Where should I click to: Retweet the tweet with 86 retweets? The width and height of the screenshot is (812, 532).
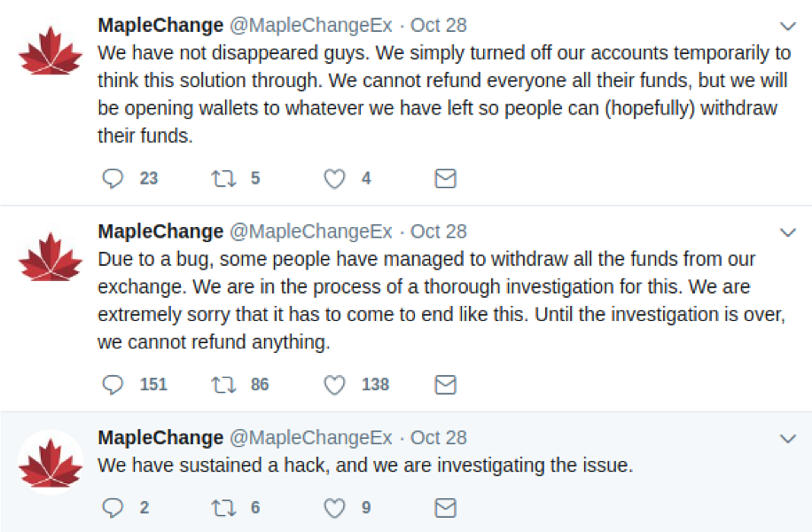(223, 384)
